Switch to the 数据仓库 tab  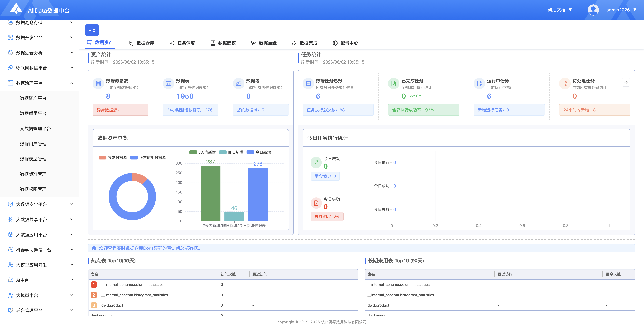(x=141, y=43)
